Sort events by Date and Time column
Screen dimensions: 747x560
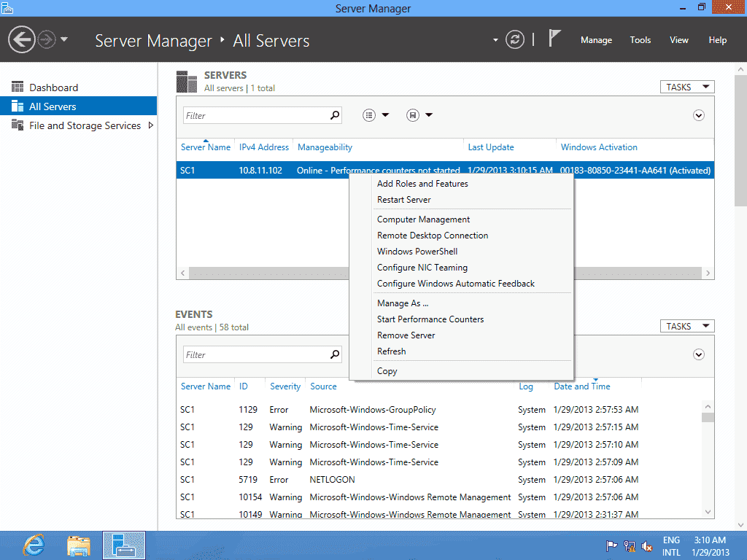[x=581, y=386]
